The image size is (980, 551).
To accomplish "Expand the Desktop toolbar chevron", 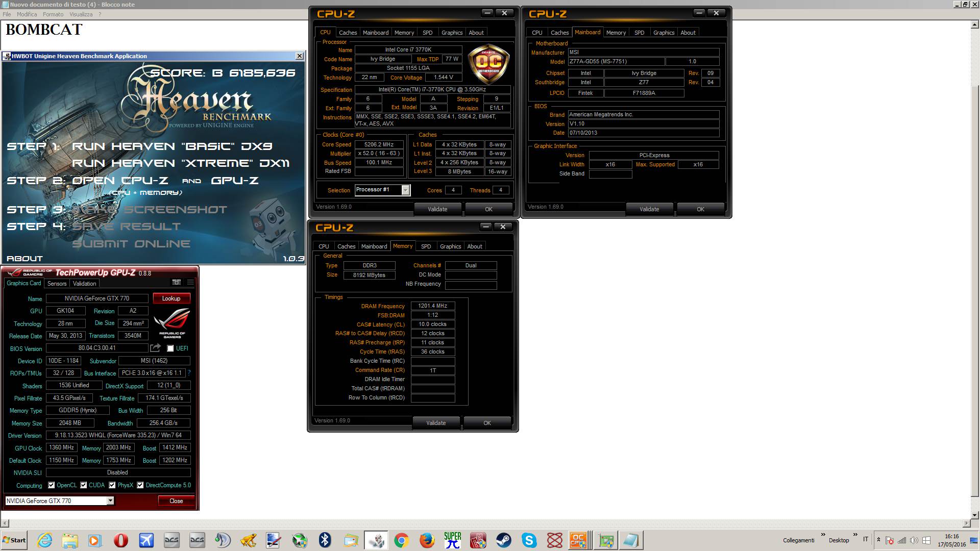I will (x=855, y=535).
